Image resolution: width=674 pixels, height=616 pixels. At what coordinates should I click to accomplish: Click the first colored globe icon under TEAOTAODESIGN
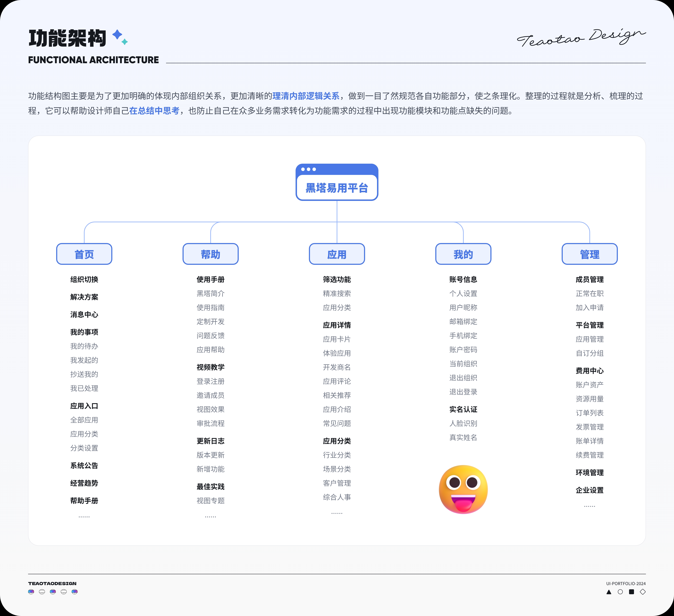click(x=31, y=592)
